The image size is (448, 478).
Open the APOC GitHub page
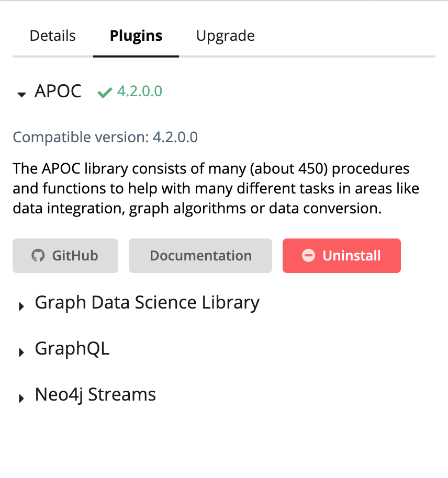tap(65, 256)
